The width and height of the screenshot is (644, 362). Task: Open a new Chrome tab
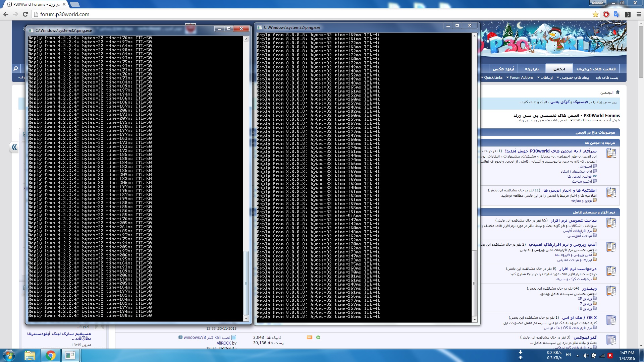[75, 4]
